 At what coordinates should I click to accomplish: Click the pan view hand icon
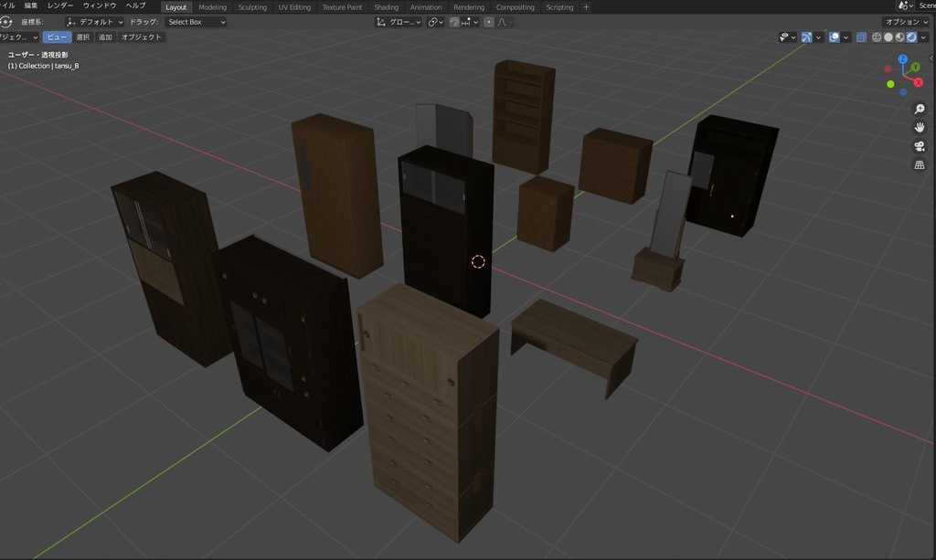click(920, 127)
